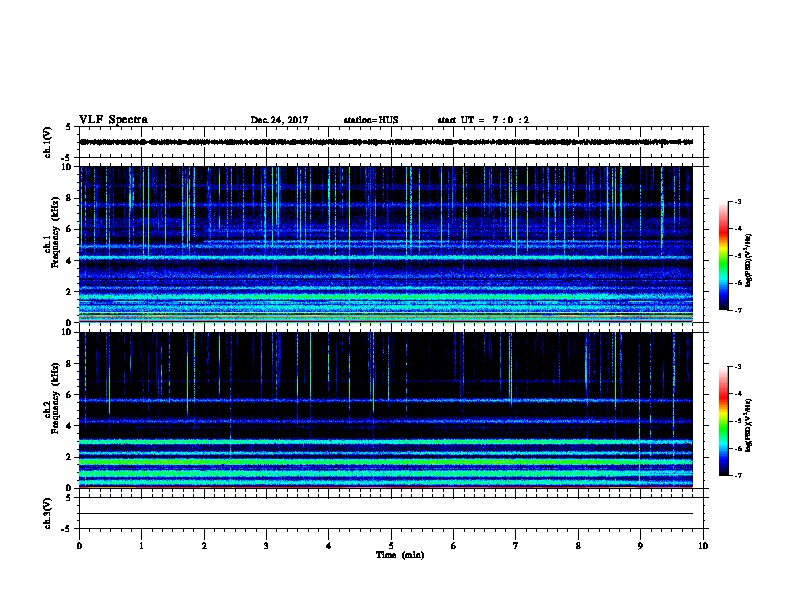
Task: Click time axis tick label "8" at bottom
Action: (578, 546)
